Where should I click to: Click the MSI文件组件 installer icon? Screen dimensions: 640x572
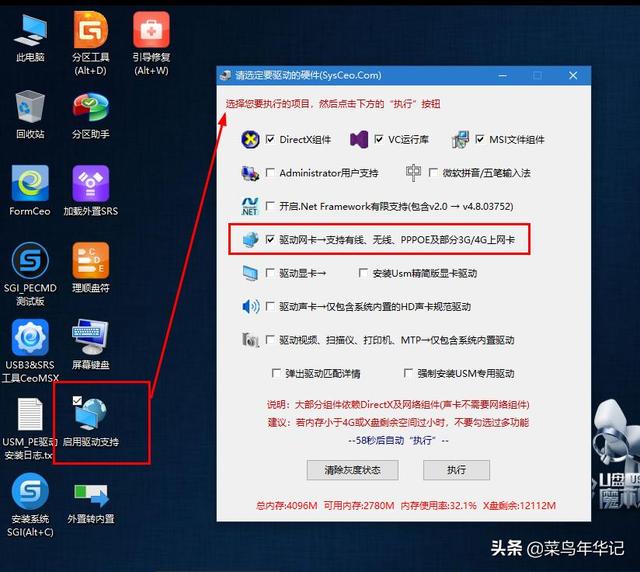(x=460, y=140)
